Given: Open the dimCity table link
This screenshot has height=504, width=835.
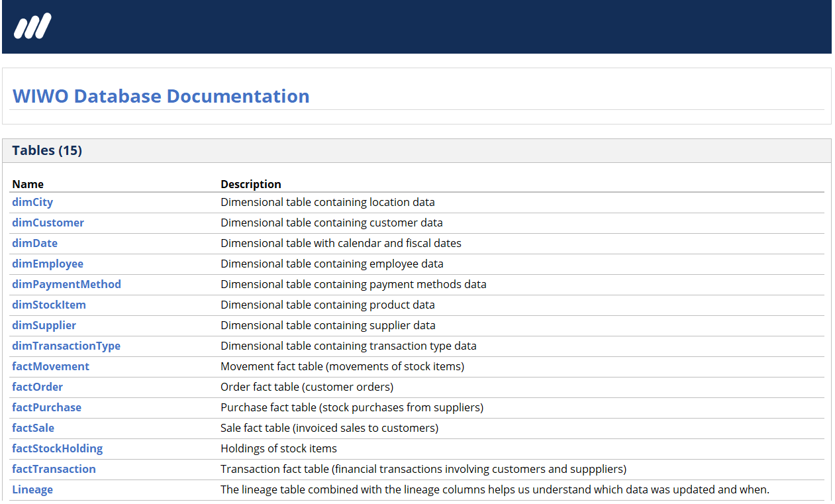Looking at the screenshot, I should tap(32, 202).
